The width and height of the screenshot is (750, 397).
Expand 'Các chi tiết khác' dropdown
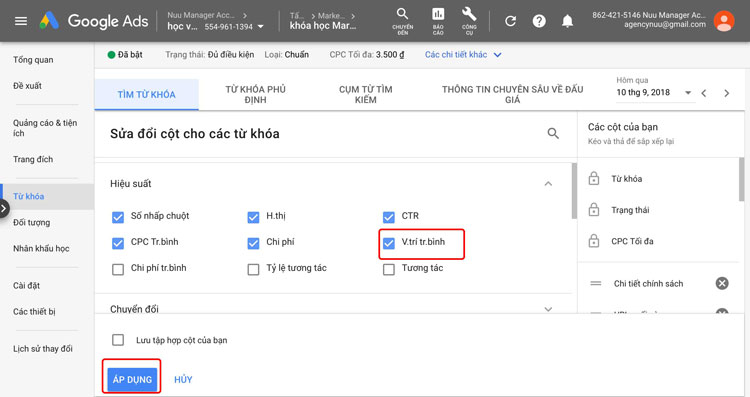click(463, 55)
